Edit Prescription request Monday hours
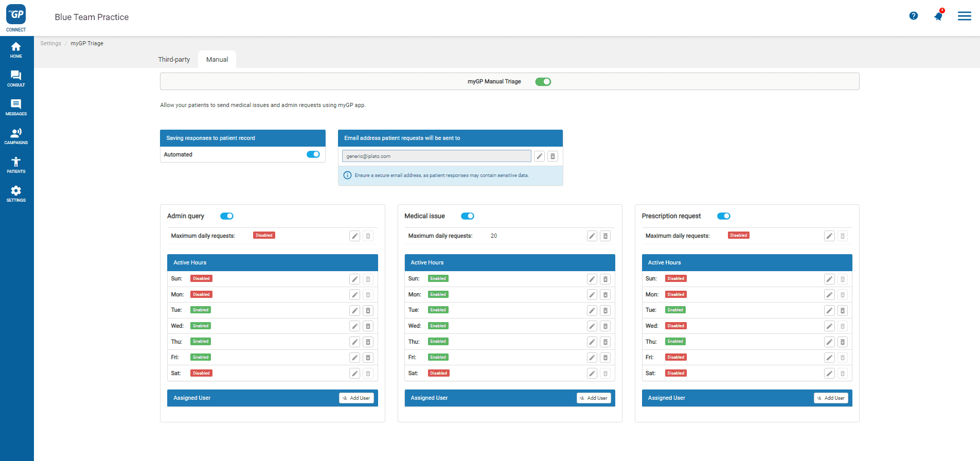 [829, 295]
